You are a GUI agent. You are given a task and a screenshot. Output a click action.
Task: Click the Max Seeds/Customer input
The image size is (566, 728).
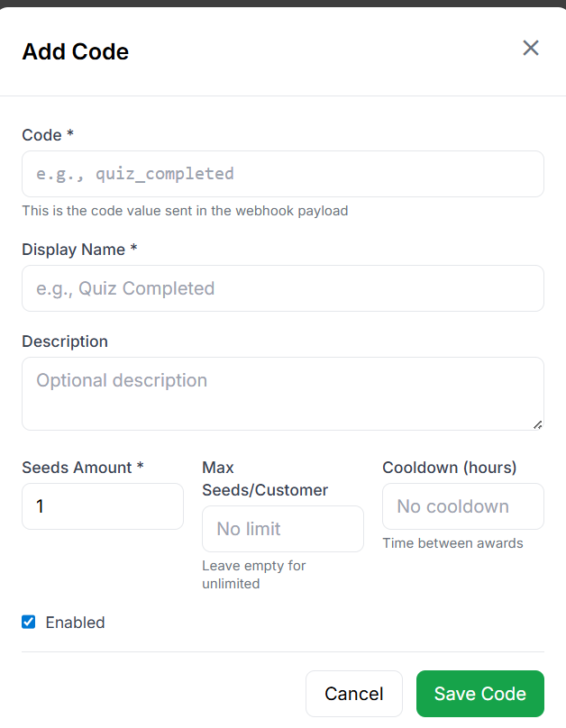(282, 529)
